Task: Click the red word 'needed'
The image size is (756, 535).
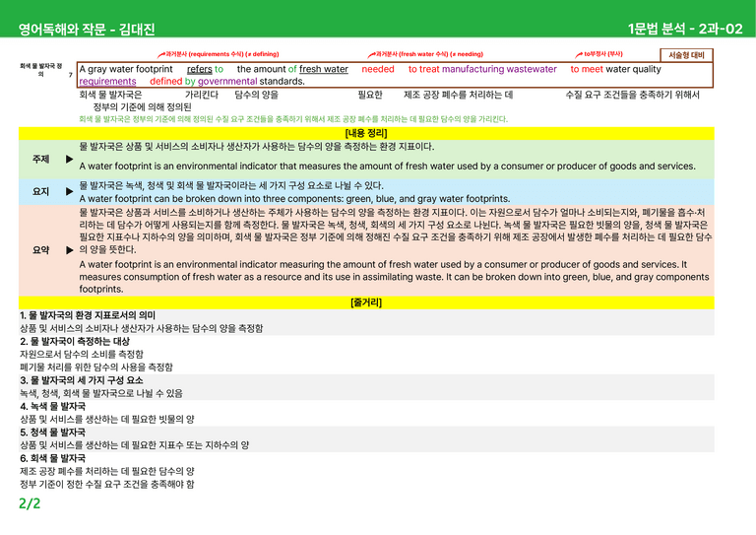Action: (378, 69)
